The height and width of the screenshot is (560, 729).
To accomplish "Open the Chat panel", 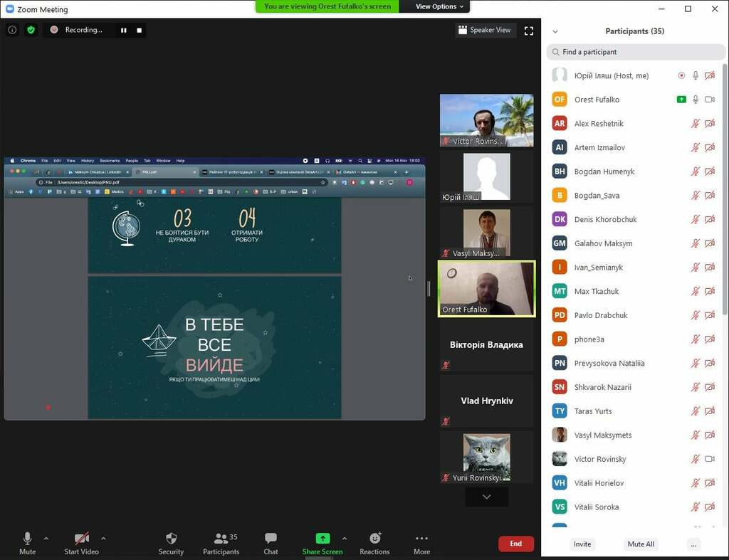I will [x=271, y=538].
